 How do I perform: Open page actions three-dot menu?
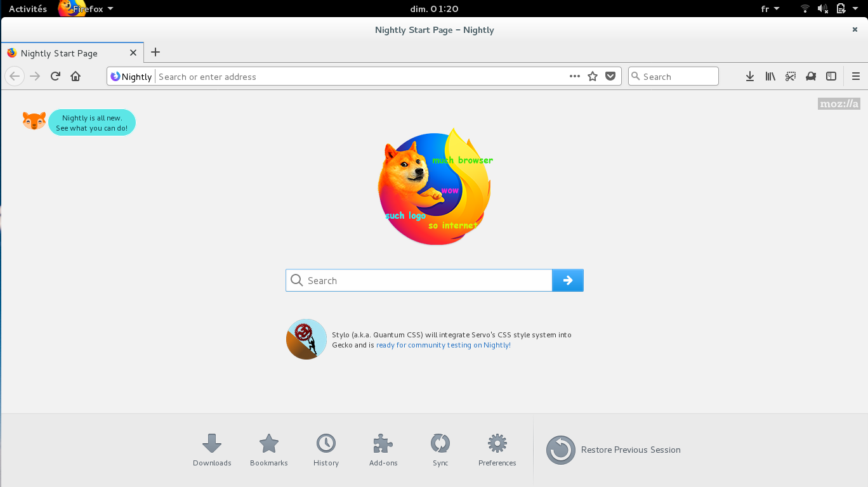pos(575,76)
